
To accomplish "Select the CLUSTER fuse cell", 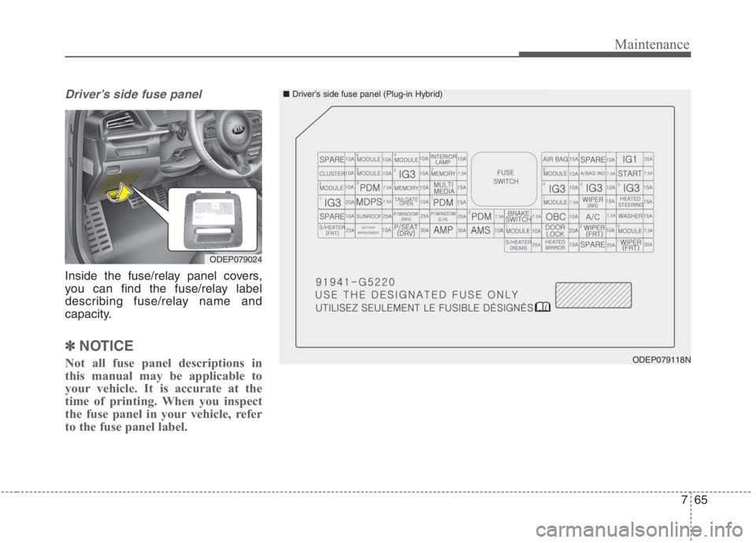I will pyautogui.click(x=331, y=173).
